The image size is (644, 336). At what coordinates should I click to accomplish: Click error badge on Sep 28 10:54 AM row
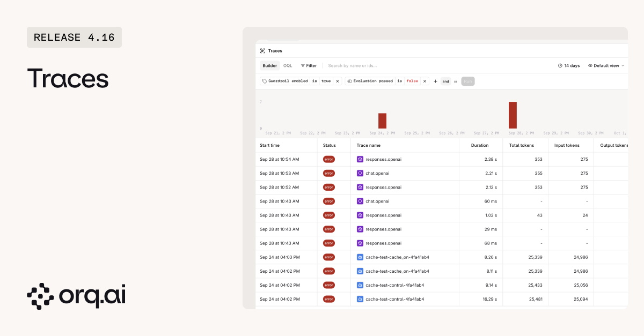point(329,159)
